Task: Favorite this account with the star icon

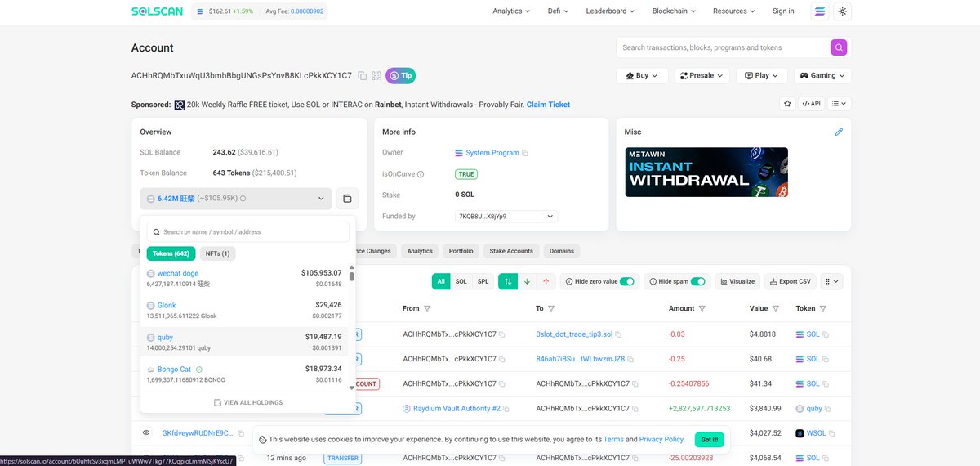Action: point(787,104)
